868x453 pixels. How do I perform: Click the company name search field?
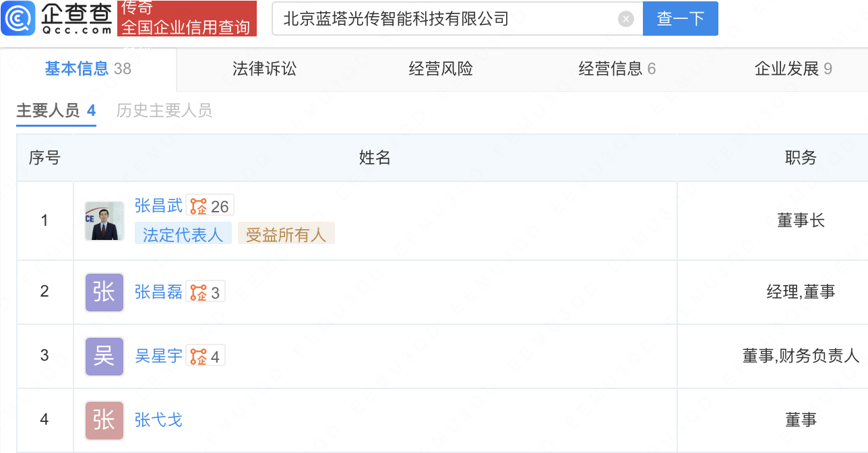(445, 19)
